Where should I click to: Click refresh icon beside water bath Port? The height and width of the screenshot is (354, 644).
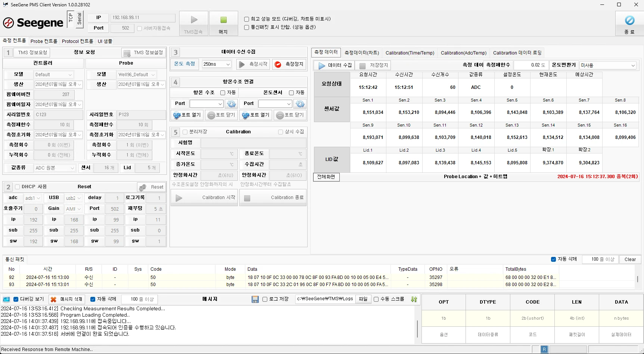point(231,103)
